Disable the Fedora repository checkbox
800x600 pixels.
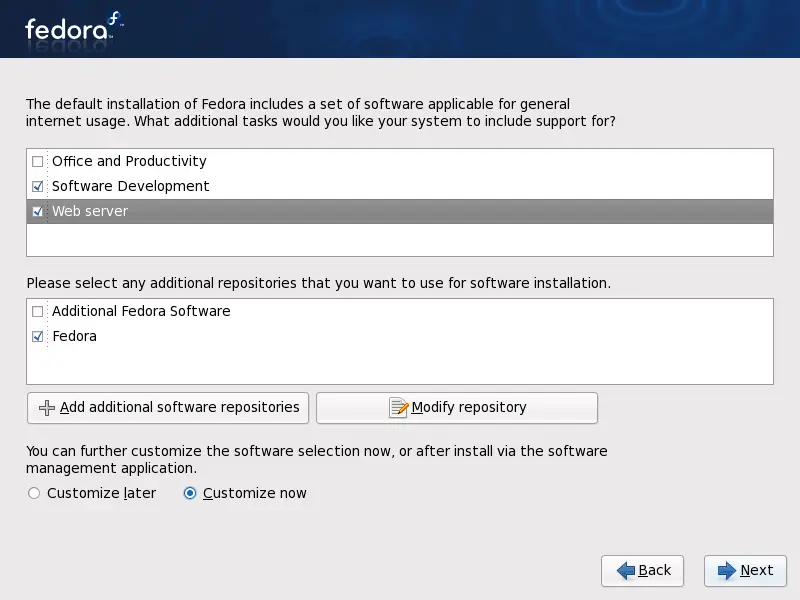coord(38,337)
